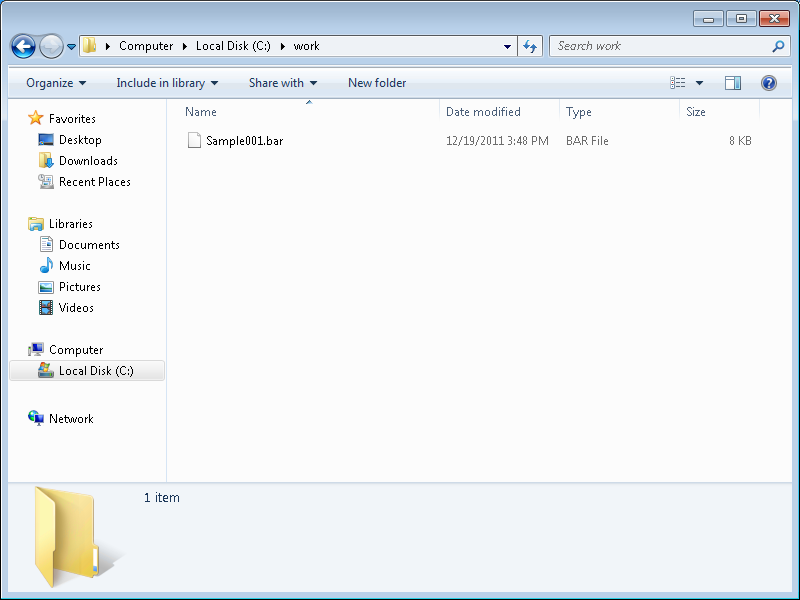Screen dimensions: 800x600
Task: Click the Music note icon
Action: [x=46, y=265]
